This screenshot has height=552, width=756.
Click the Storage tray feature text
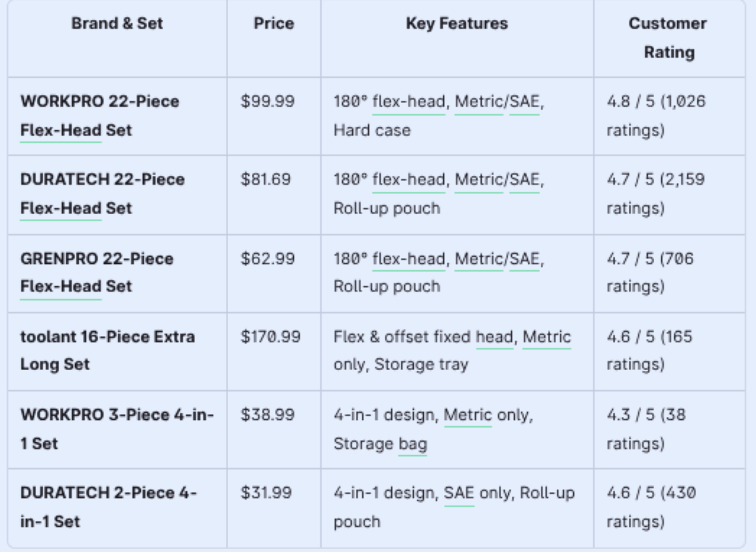pyautogui.click(x=421, y=365)
